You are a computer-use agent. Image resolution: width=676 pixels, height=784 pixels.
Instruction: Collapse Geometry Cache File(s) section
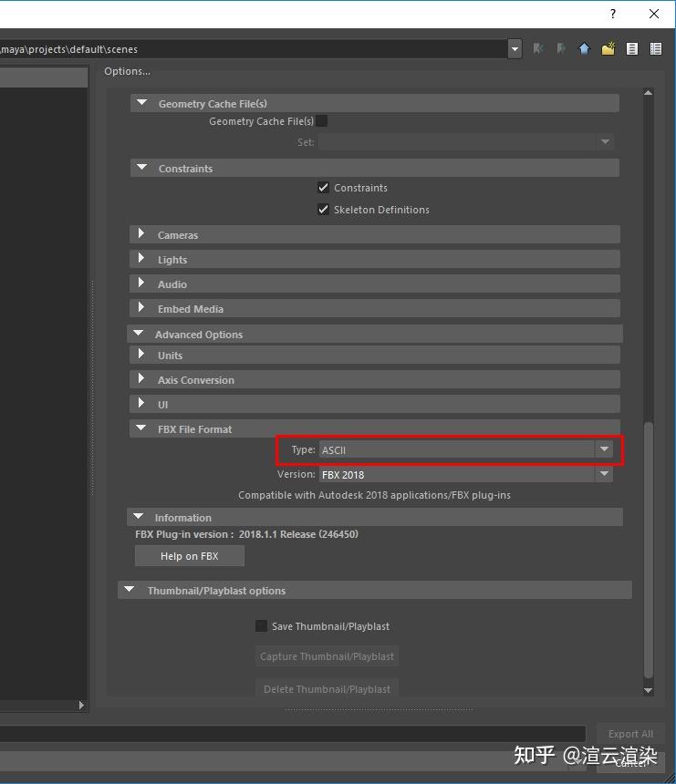click(x=142, y=103)
